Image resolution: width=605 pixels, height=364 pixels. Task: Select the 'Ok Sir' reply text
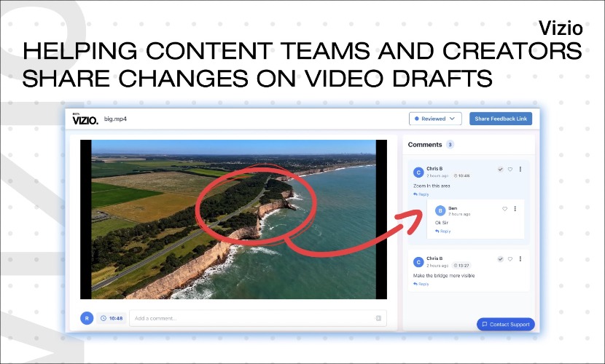(x=442, y=223)
